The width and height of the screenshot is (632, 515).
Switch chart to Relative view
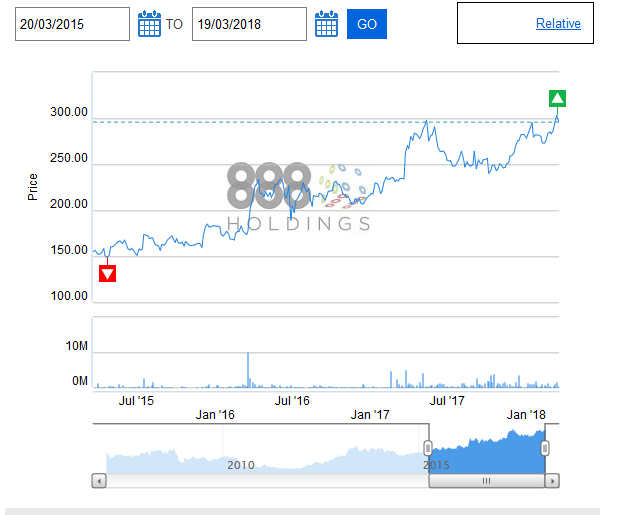pos(558,24)
